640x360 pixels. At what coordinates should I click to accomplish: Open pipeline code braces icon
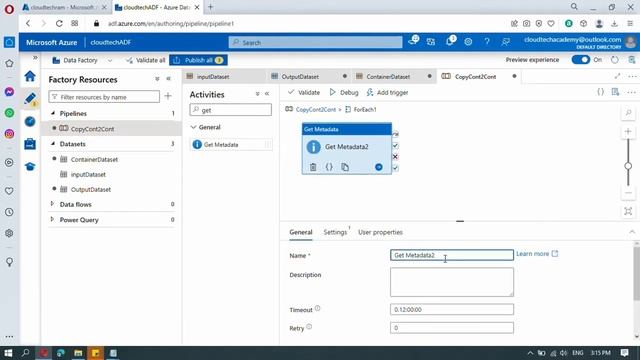[600, 92]
